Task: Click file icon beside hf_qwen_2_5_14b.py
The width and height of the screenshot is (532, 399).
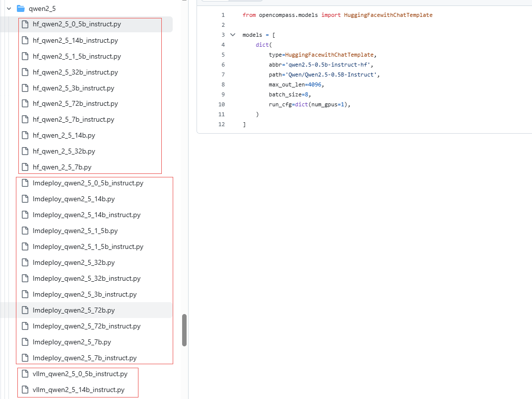Action: (25, 136)
